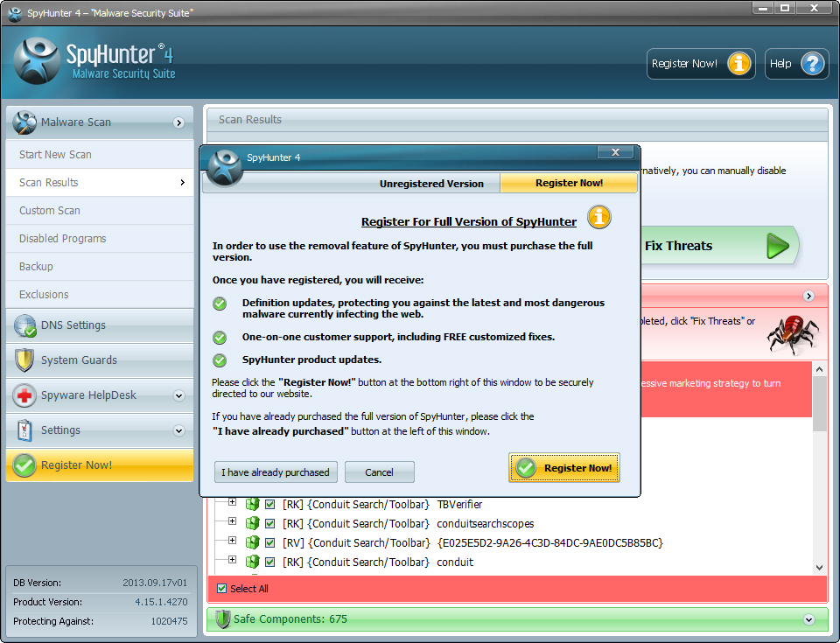
Task: Click the Cancel button in dialog
Action: (x=379, y=472)
